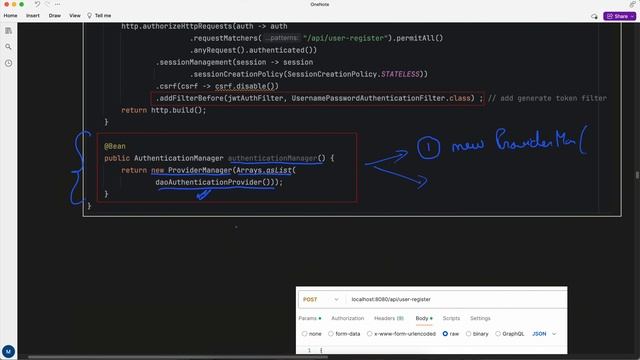Open the Scripts tab in Postman
Viewport: 640px width, 360px height.
pyautogui.click(x=451, y=318)
